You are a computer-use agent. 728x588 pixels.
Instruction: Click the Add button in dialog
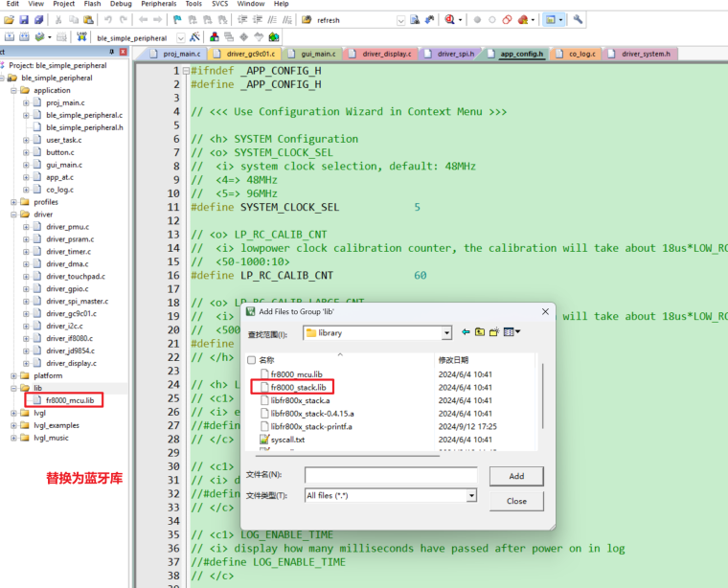click(516, 476)
